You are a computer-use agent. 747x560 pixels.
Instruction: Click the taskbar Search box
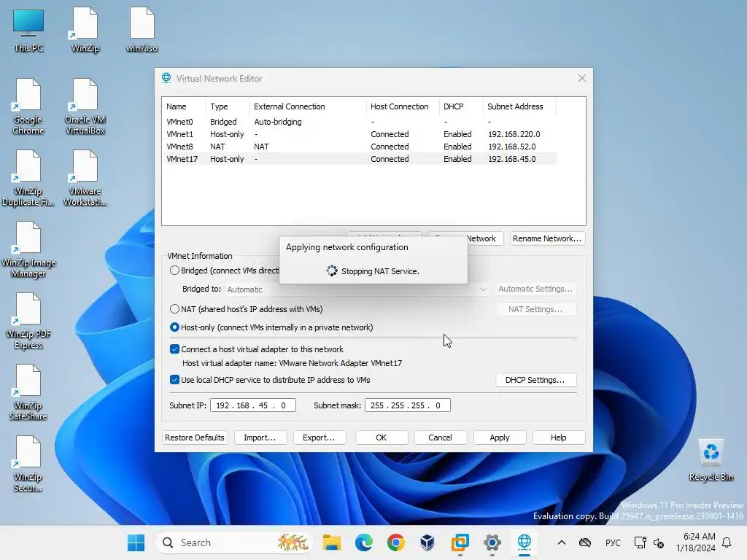pos(234,542)
